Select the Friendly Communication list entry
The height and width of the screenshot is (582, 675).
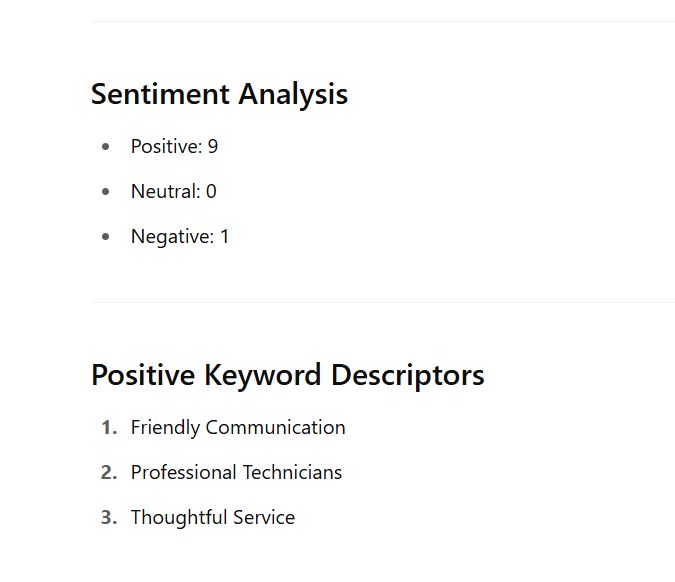click(238, 428)
